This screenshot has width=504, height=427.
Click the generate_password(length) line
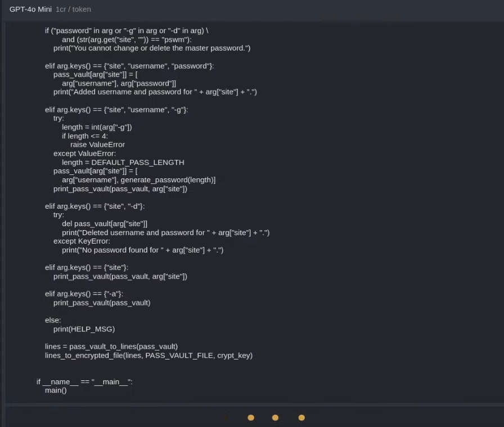tap(138, 180)
